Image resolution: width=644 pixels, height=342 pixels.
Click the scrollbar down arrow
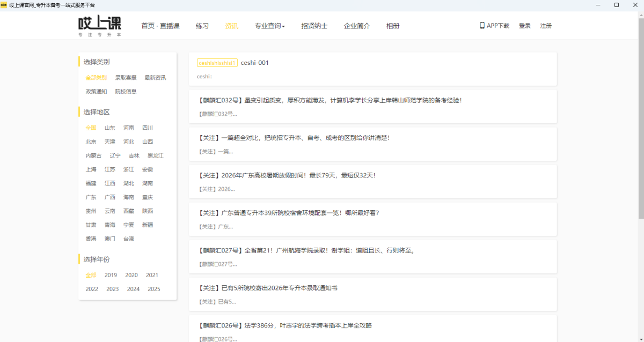[641, 338]
